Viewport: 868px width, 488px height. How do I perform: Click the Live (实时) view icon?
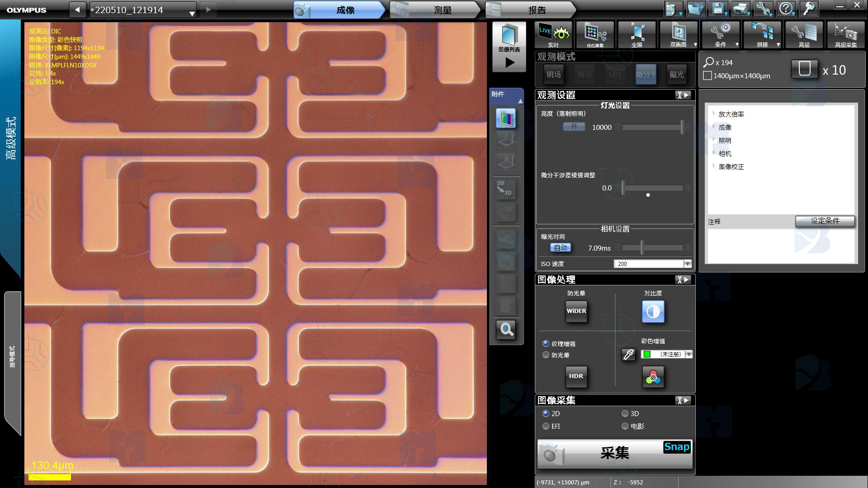(553, 34)
